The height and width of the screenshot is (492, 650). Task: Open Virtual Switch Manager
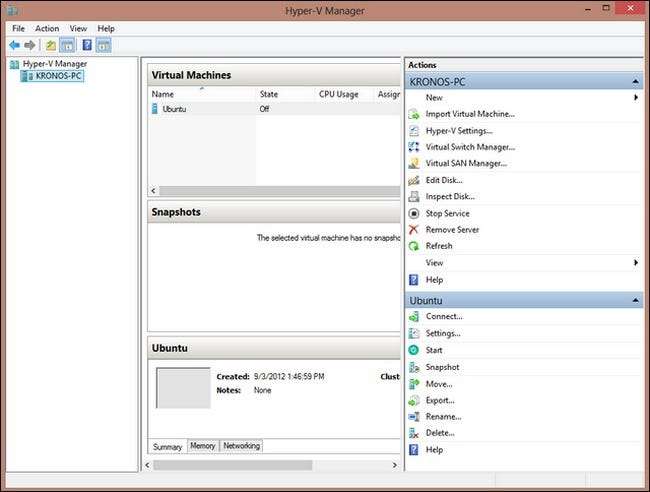(470, 147)
